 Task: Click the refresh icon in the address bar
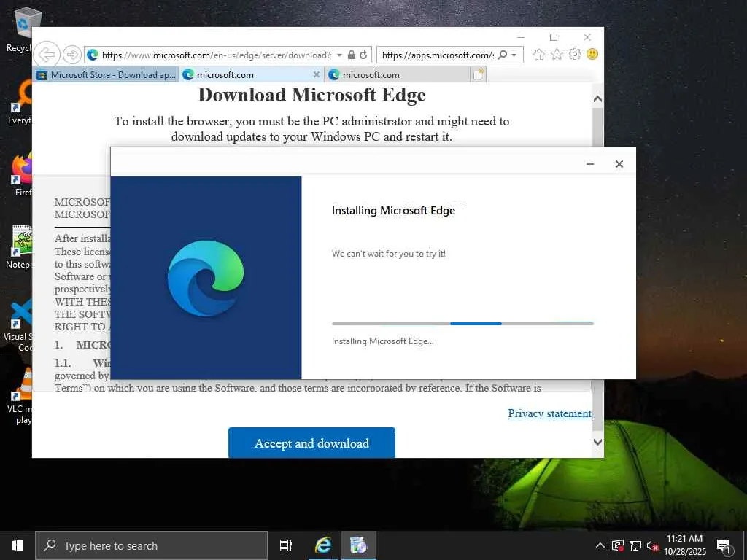click(363, 55)
